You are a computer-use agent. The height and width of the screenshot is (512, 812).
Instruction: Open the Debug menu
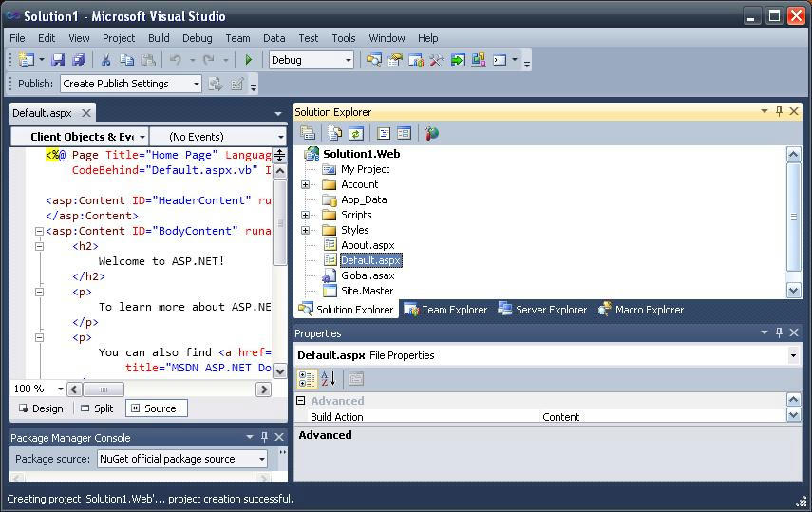click(197, 38)
